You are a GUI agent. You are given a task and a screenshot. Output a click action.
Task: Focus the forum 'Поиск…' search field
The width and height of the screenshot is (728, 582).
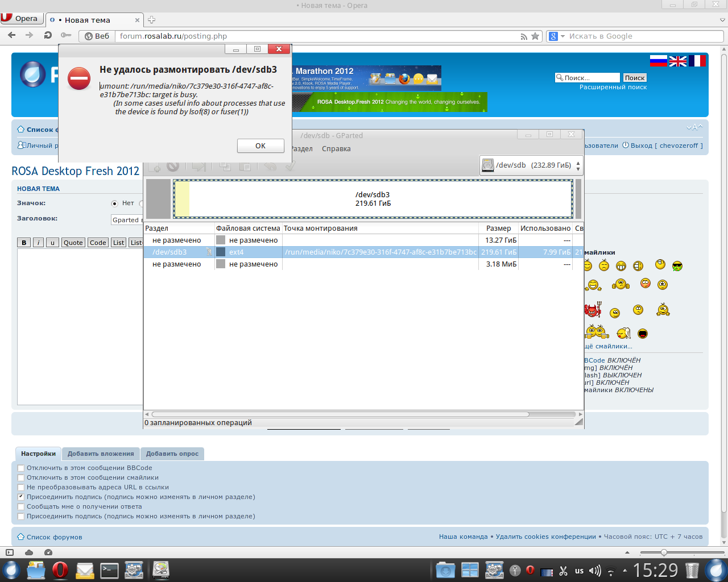(587, 78)
